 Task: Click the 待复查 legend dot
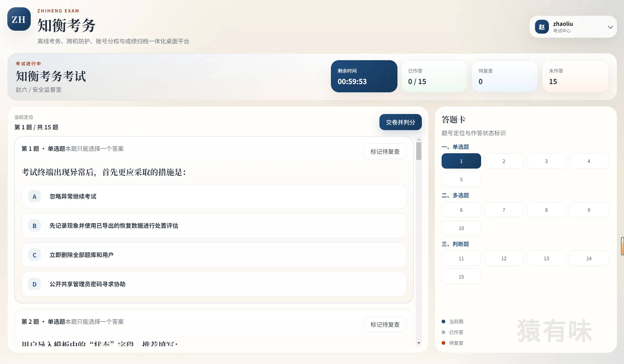(443, 343)
